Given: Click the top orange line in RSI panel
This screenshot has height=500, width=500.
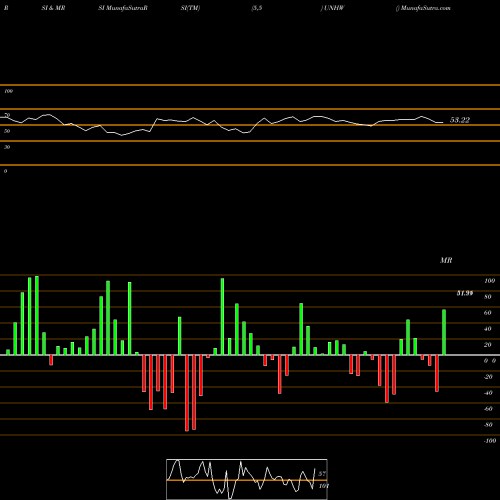Looking at the screenshot, I should [250, 85].
